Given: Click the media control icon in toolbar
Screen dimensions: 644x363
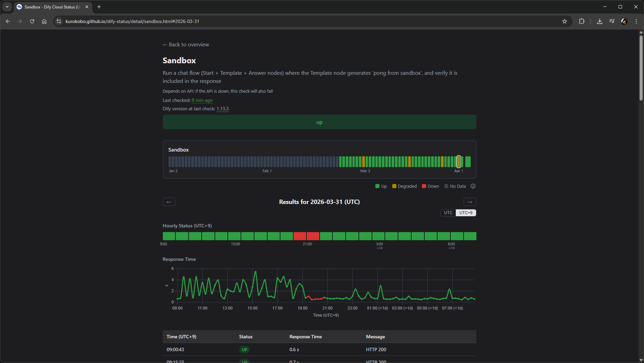Looking at the screenshot, I should pos(612,21).
